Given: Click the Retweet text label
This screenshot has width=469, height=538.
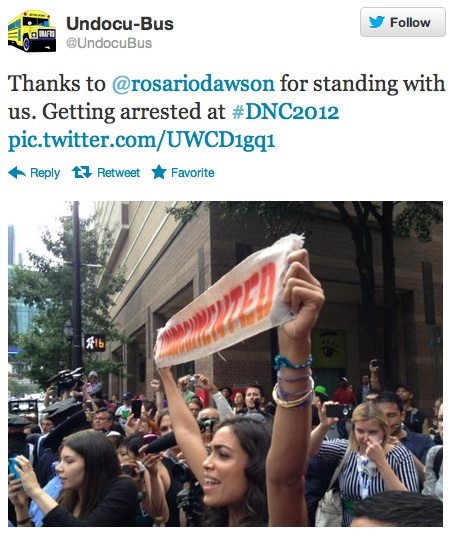Looking at the screenshot, I should click(118, 172).
